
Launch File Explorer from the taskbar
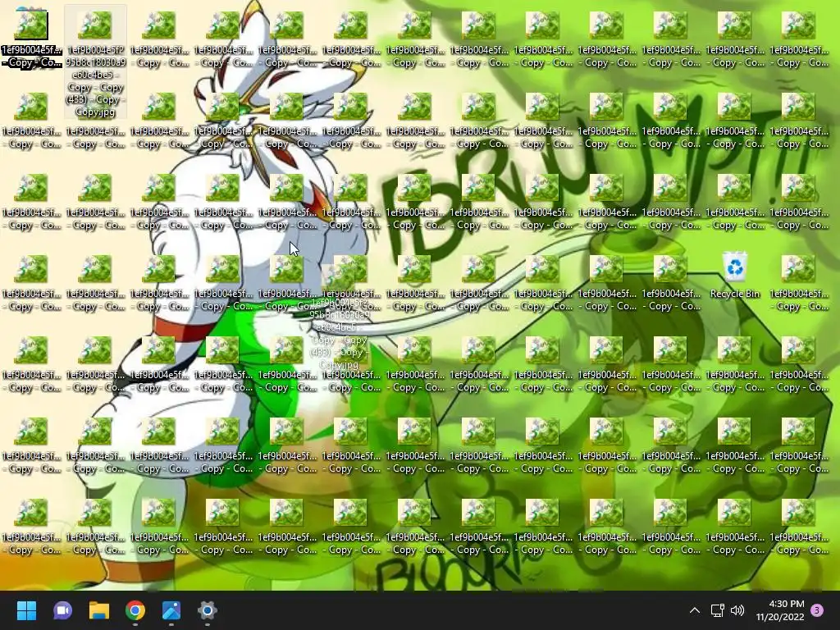point(99,610)
